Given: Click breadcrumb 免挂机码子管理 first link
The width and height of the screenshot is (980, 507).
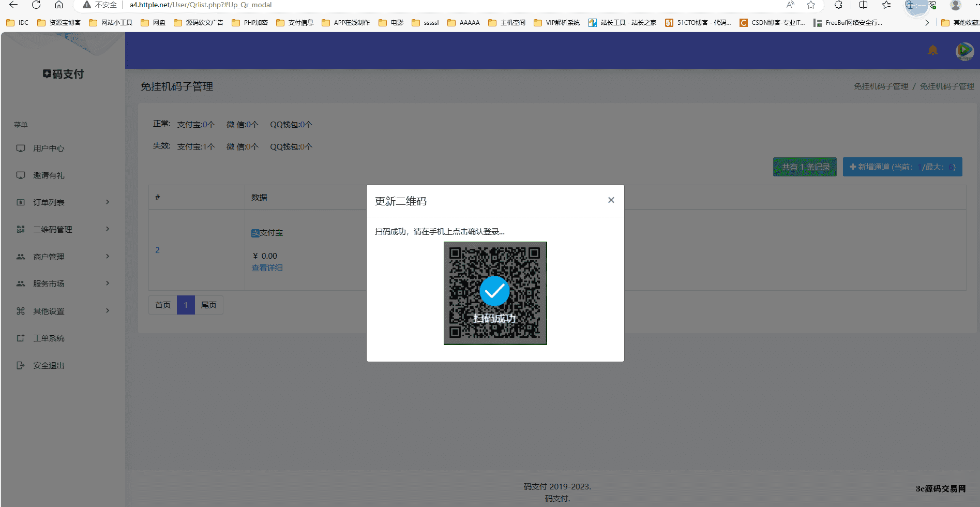Looking at the screenshot, I should click(x=881, y=86).
